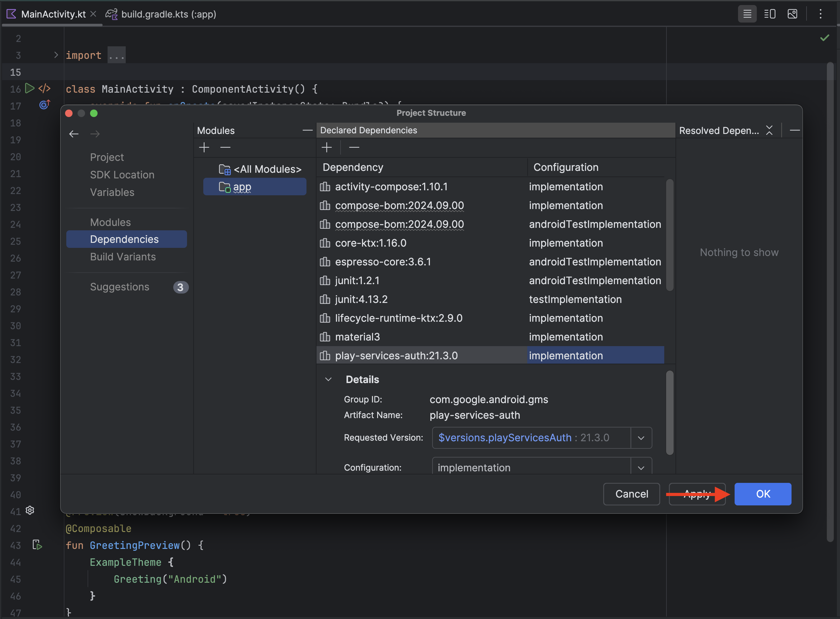Switch editor to Split mode

(x=769, y=14)
